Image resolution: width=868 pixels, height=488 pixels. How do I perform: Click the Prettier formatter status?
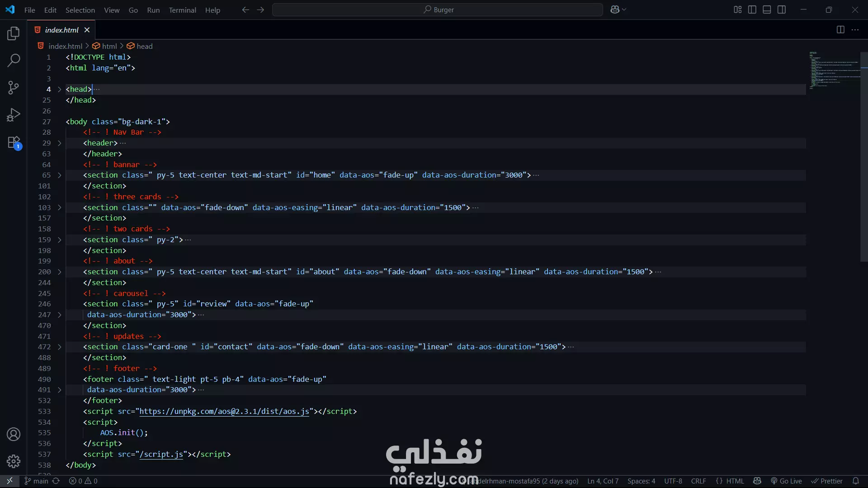click(x=827, y=481)
